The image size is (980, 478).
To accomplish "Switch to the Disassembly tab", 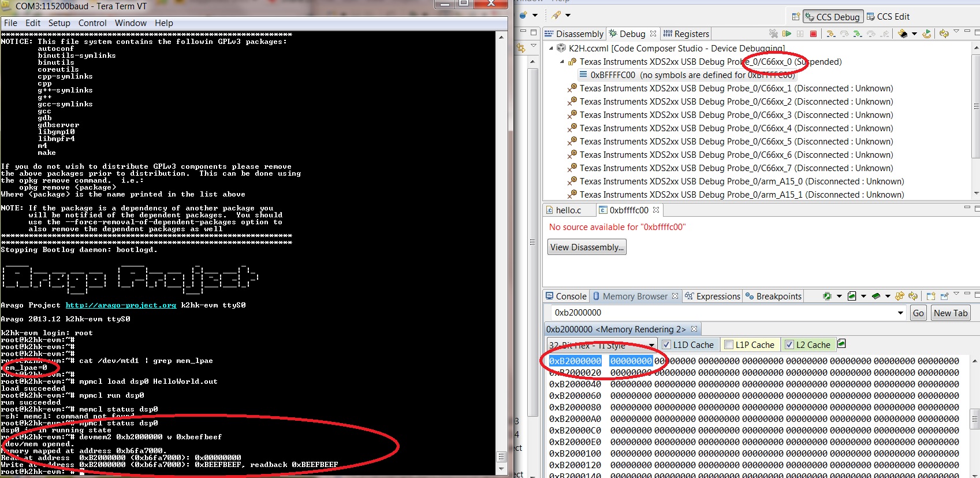I will coord(574,34).
